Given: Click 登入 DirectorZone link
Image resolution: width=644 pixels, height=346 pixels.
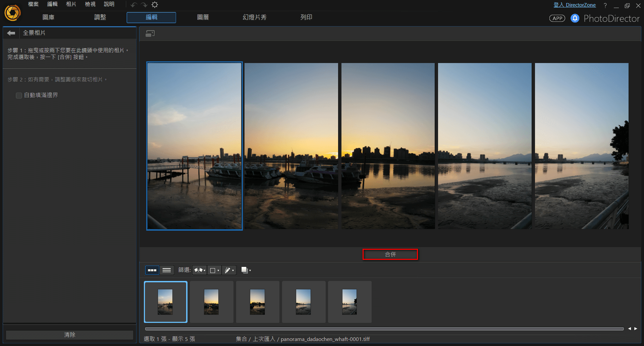Looking at the screenshot, I should click(575, 5).
